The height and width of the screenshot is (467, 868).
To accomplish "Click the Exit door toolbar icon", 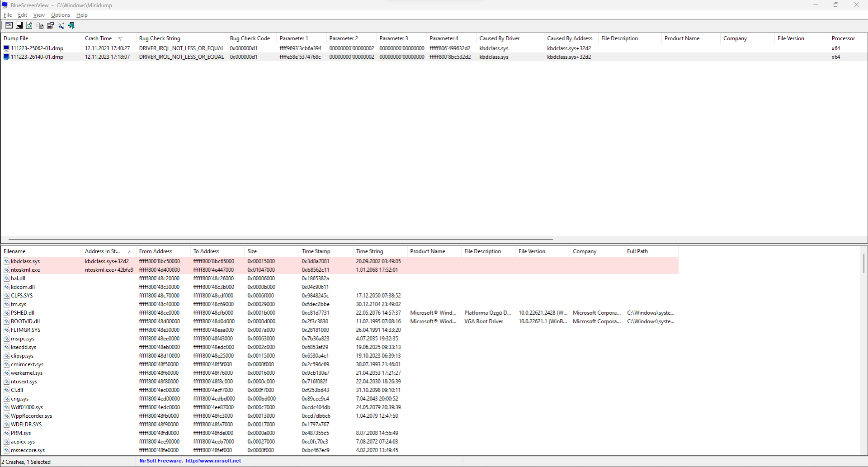I will pyautogui.click(x=71, y=26).
